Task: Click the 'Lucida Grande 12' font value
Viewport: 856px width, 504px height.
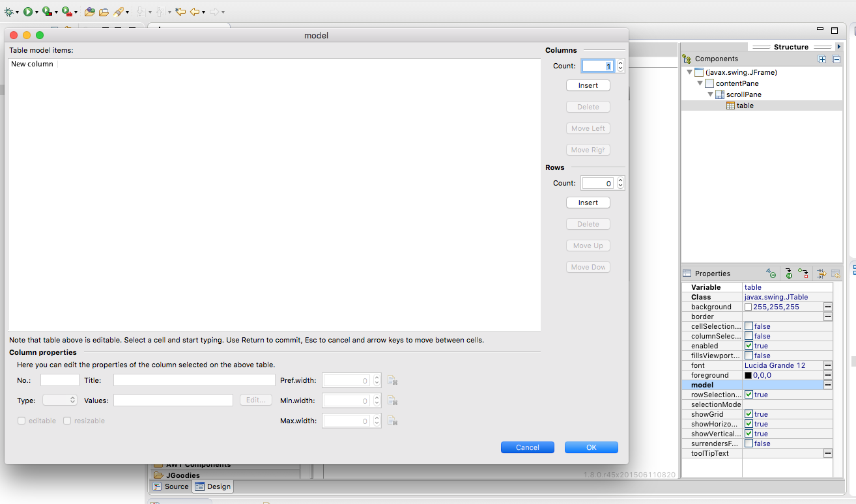Action: pyautogui.click(x=775, y=365)
